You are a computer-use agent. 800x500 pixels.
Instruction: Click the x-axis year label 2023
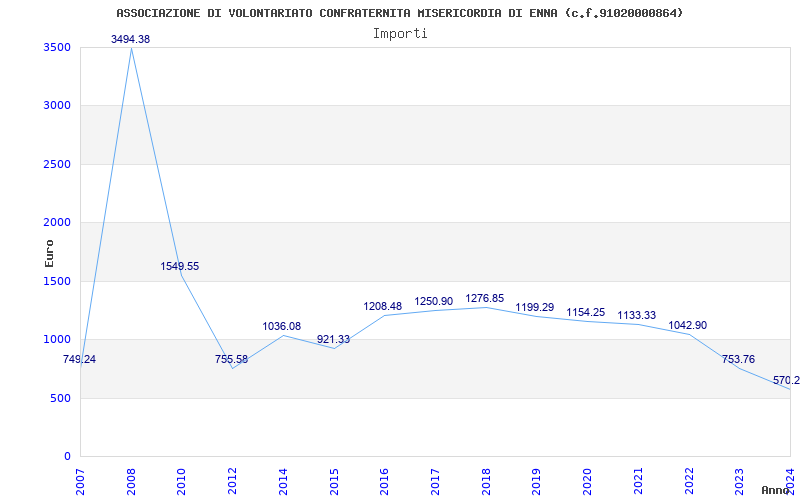click(x=739, y=482)
